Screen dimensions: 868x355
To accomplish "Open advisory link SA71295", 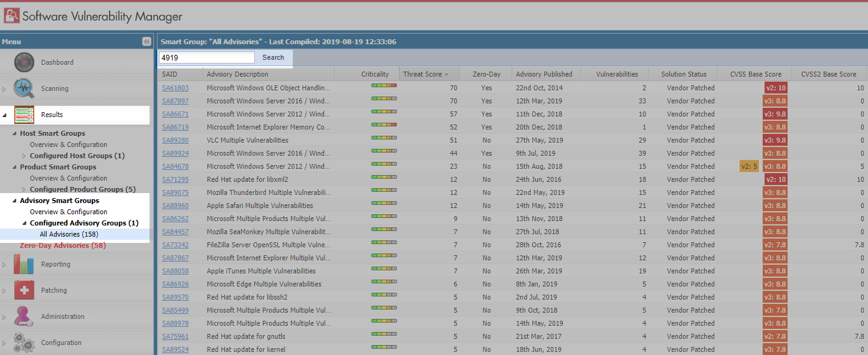I will click(175, 179).
